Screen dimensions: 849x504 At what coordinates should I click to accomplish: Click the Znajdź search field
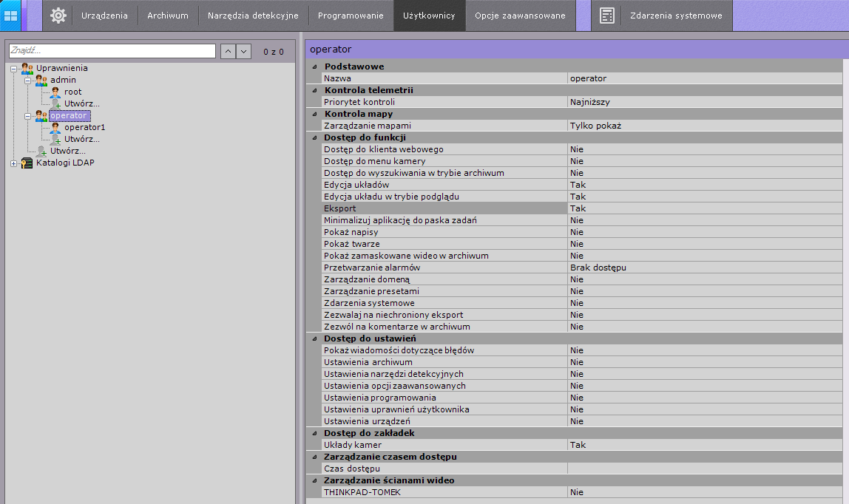(112, 52)
